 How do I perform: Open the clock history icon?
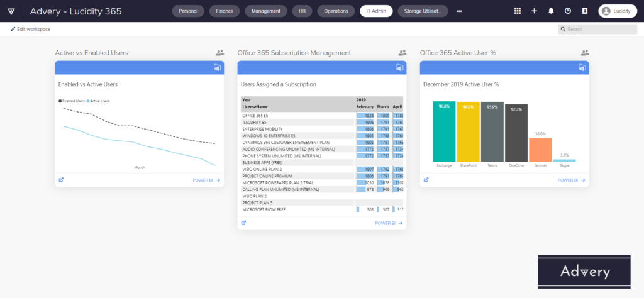click(x=568, y=11)
